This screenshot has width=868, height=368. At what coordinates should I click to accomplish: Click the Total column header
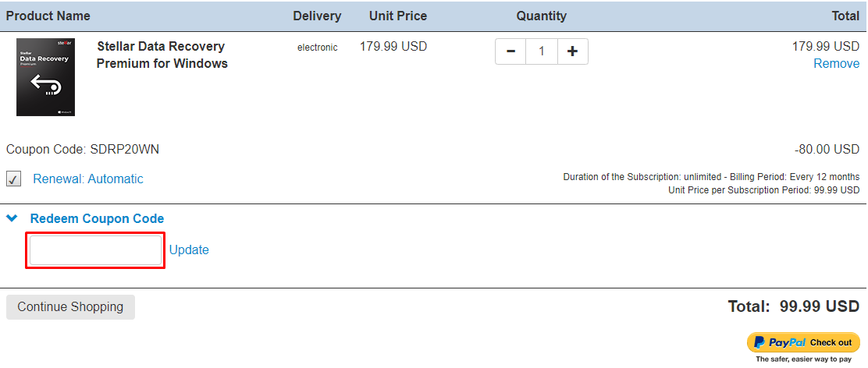[x=845, y=16]
